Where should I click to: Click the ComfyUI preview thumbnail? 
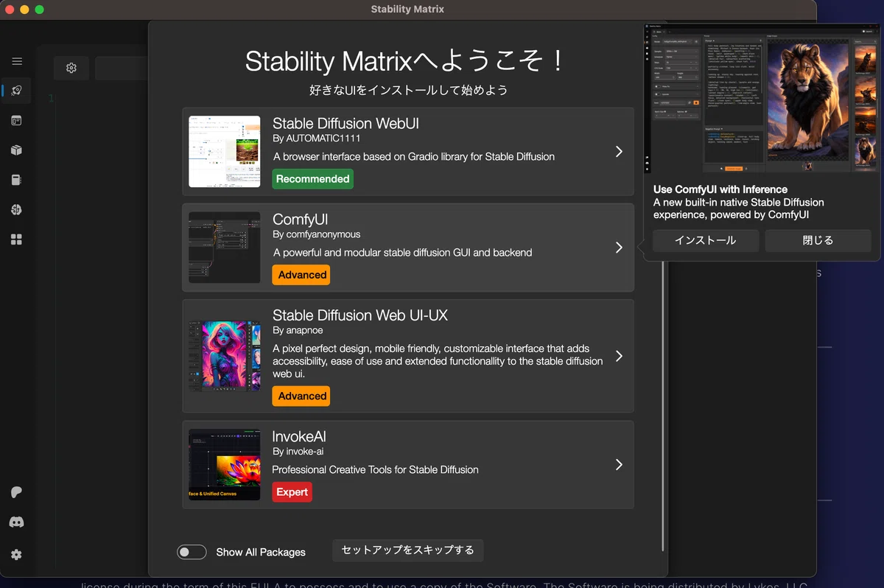(225, 248)
